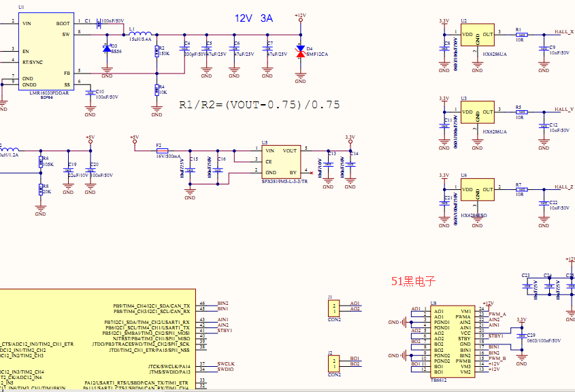Click the HALL_Z net label
The width and height of the screenshot is (575, 392).
[x=563, y=186]
